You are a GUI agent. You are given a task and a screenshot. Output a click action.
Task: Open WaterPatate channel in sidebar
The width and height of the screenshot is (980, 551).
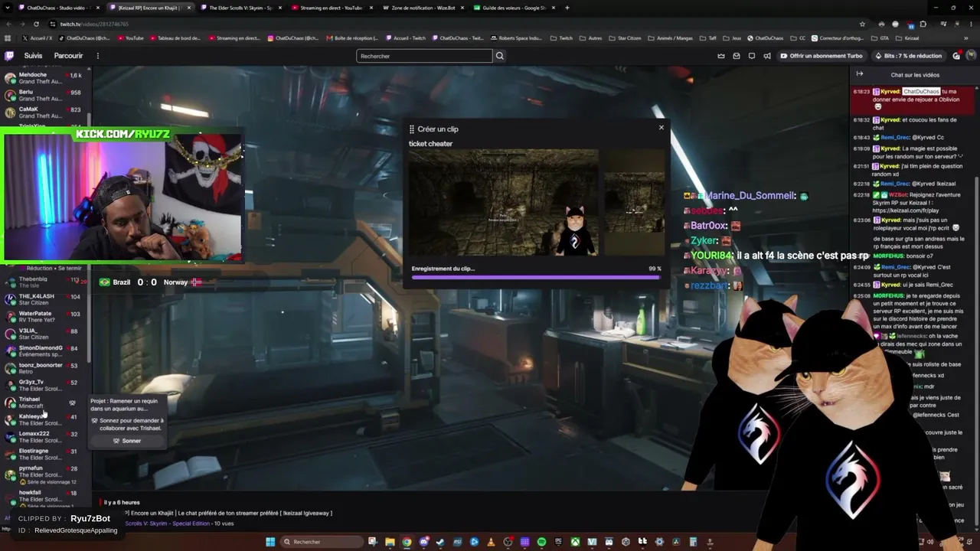point(44,316)
